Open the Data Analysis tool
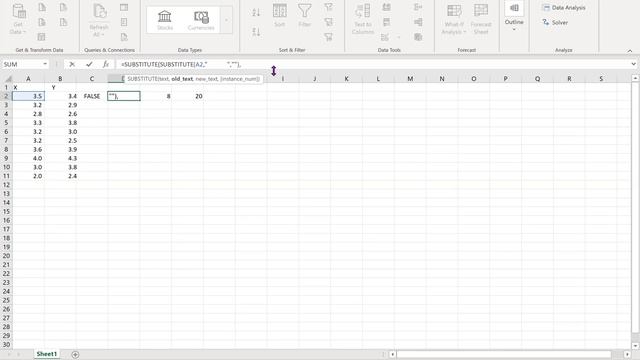The image size is (640, 360). pyautogui.click(x=564, y=8)
